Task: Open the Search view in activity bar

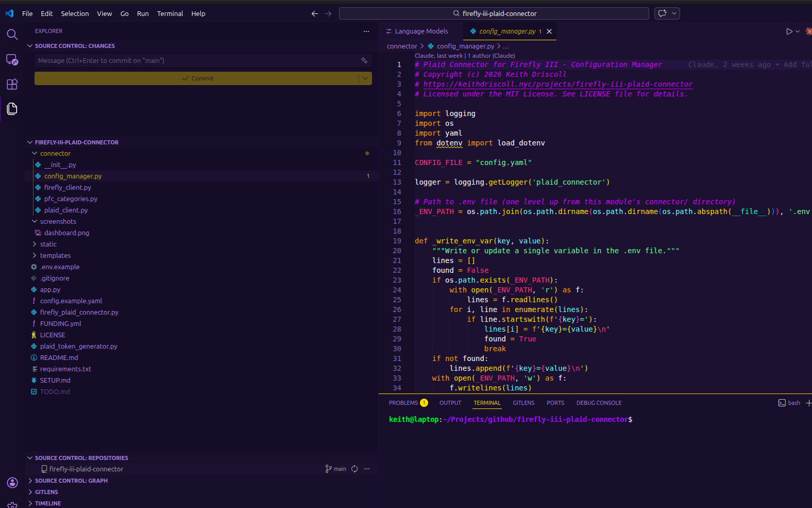Action: [12, 35]
